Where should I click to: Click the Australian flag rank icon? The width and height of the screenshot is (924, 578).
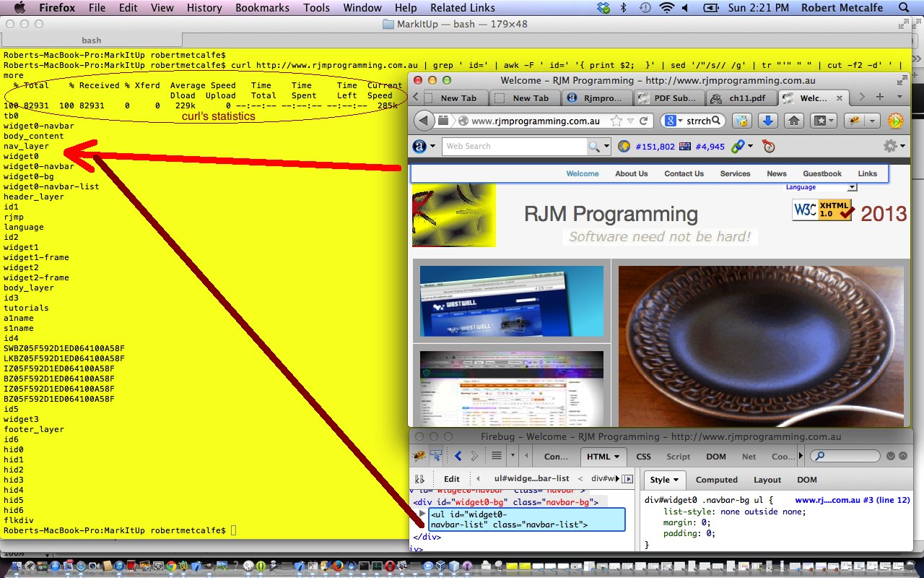[685, 147]
